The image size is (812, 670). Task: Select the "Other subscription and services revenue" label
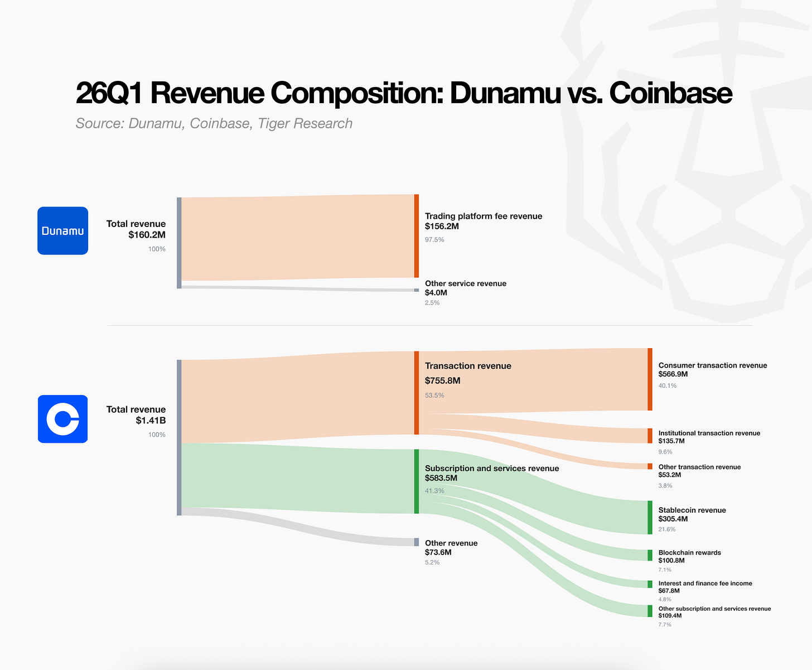click(x=715, y=609)
